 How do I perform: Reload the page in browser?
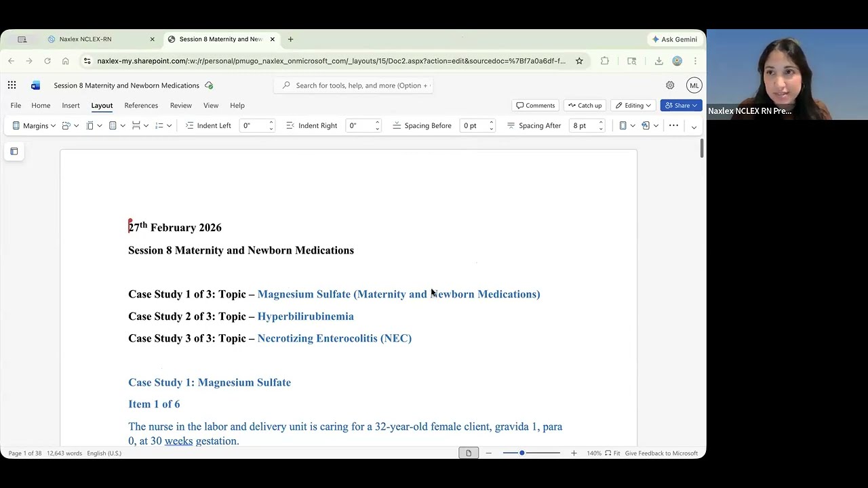[x=47, y=61]
